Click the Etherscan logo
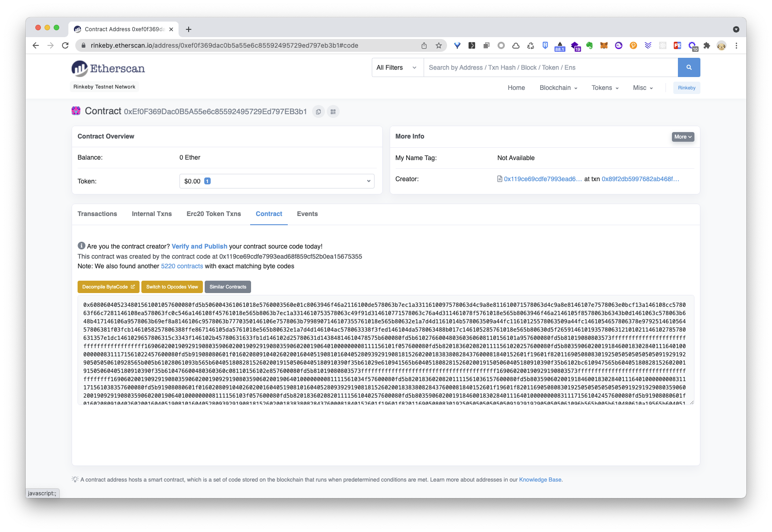Image resolution: width=772 pixels, height=532 pixels. pos(108,68)
